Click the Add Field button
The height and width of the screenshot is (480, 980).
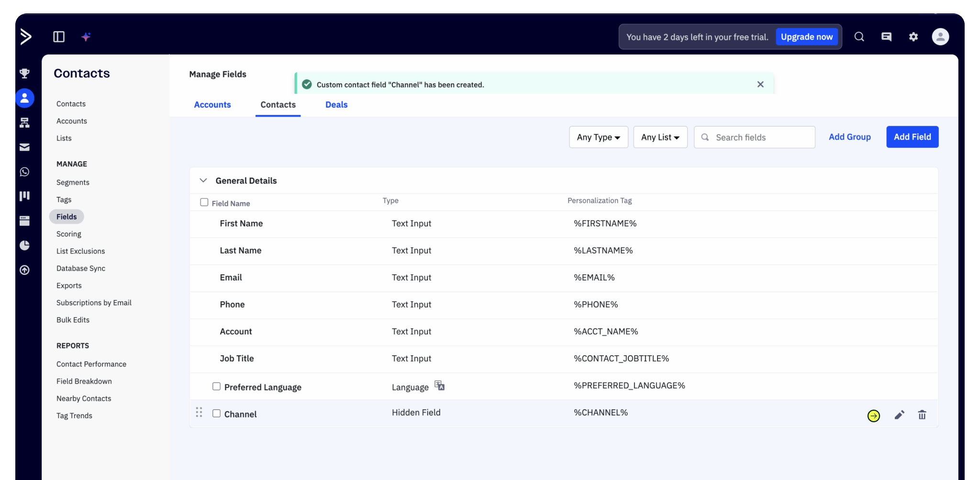coord(913,137)
